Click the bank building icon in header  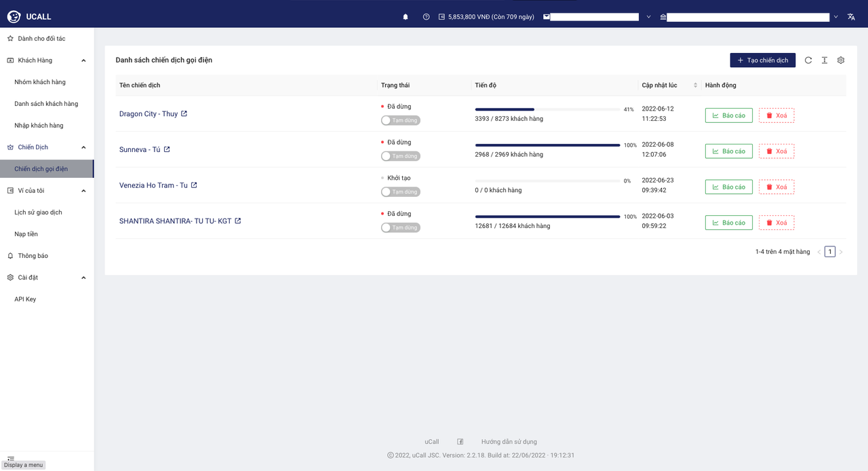tap(663, 17)
